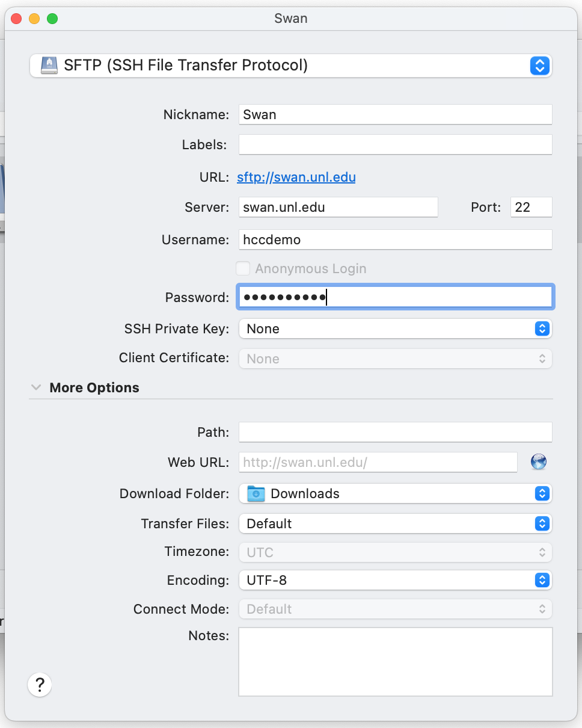Open the Transfer Files dropdown
The height and width of the screenshot is (728, 582).
click(394, 523)
